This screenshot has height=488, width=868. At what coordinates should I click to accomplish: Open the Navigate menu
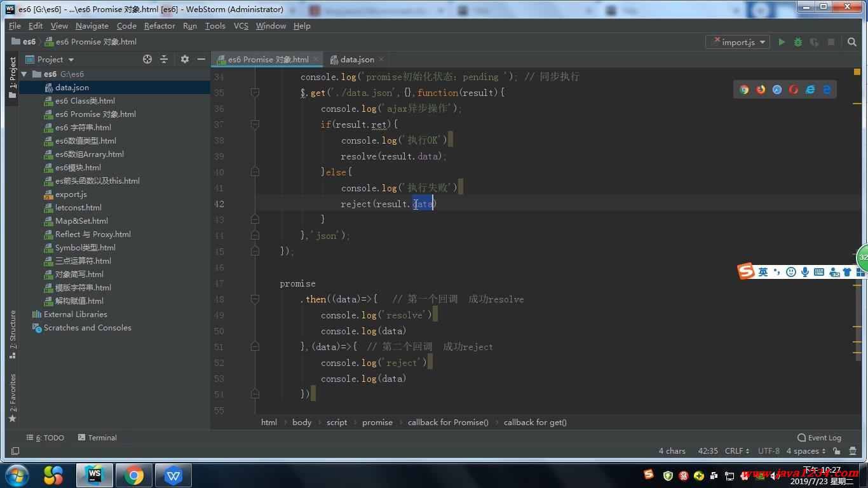click(92, 26)
